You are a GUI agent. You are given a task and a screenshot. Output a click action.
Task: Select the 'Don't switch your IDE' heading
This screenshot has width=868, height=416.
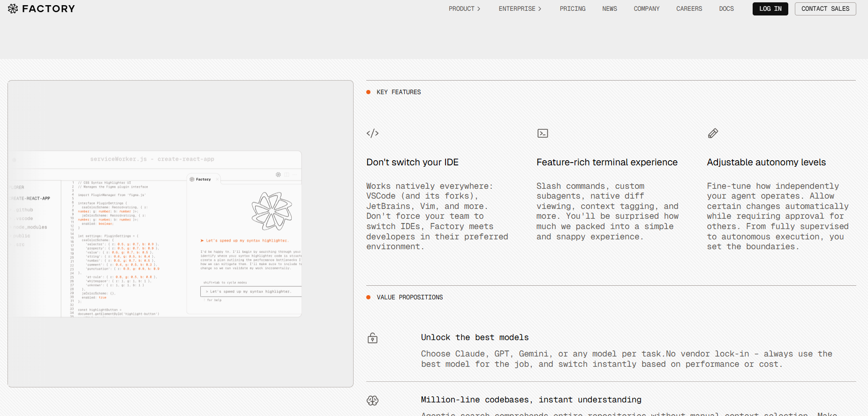pos(412,162)
